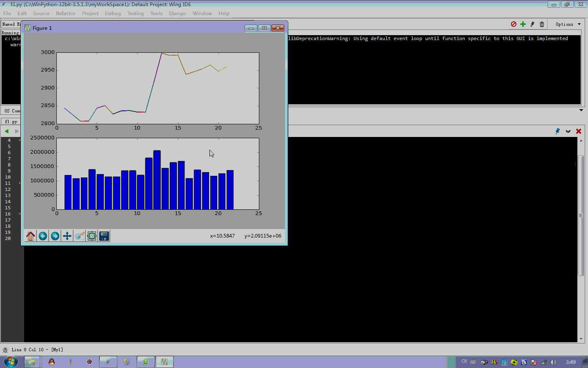Click scroll-down arrow of editor scrollbar
588x368 pixels.
point(581,339)
